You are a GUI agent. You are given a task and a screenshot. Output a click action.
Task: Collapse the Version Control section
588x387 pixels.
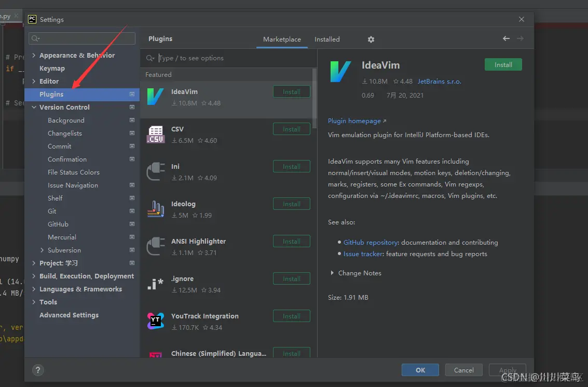click(34, 108)
